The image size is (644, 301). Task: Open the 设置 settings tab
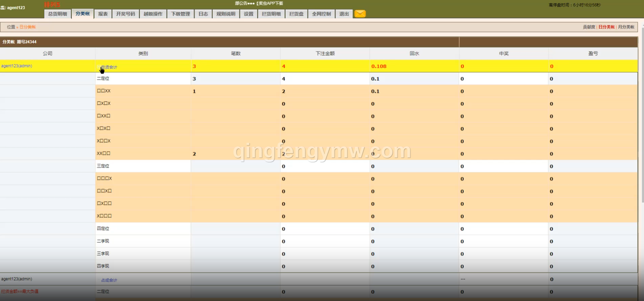[249, 14]
